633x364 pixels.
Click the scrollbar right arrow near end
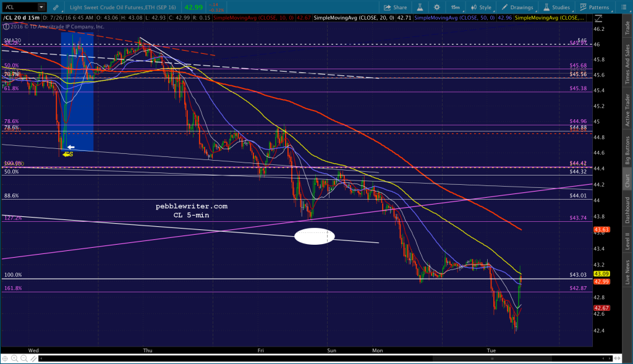(x=609, y=358)
